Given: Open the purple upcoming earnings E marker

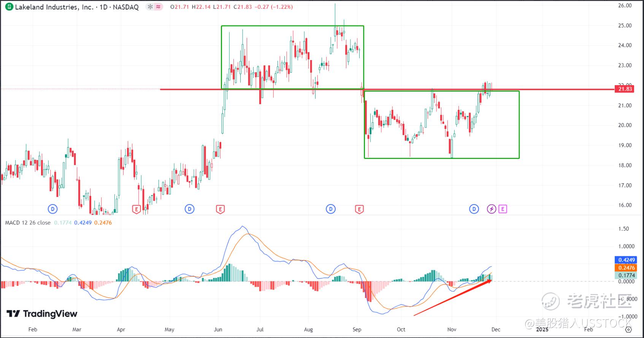Looking at the screenshot, I should click(x=503, y=209).
